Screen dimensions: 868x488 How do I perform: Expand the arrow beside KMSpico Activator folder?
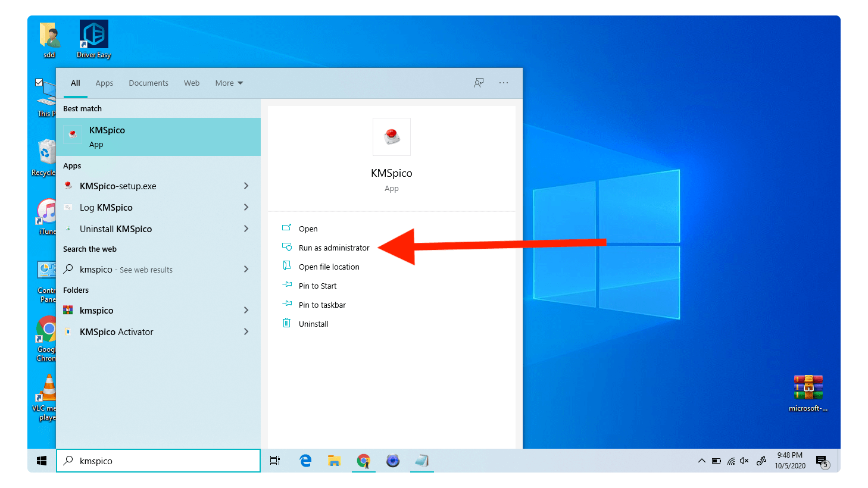coord(246,332)
